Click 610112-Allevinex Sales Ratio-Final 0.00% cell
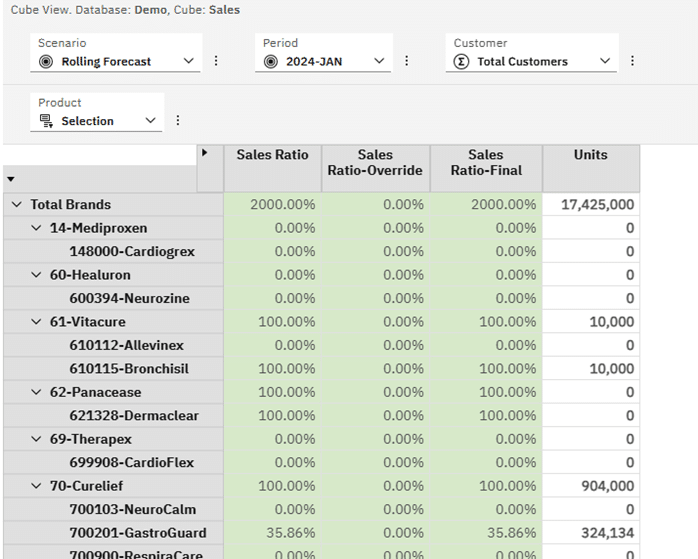698x559 pixels. (x=486, y=345)
